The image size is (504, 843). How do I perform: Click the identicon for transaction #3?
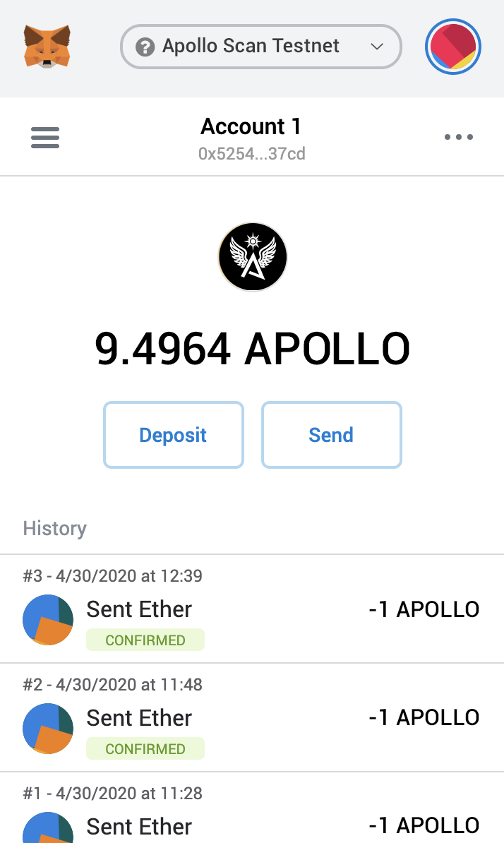pyautogui.click(x=48, y=620)
